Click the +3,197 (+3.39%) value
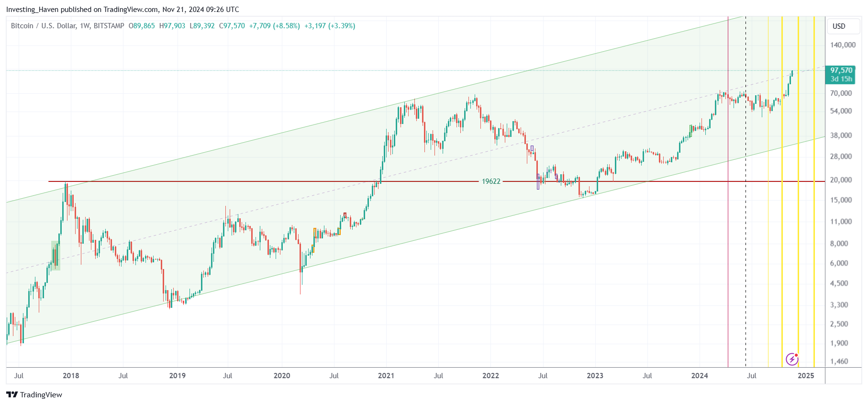Screen dimensions: 868x405 point(330,26)
